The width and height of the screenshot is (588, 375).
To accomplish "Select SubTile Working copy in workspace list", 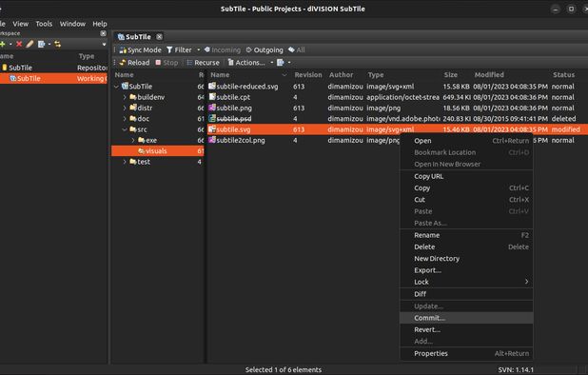I will pyautogui.click(x=53, y=78).
